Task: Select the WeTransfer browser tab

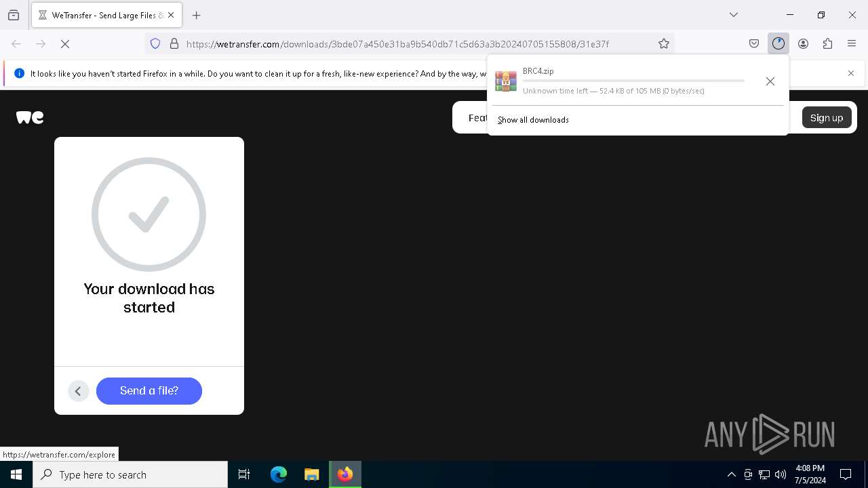Action: (106, 15)
